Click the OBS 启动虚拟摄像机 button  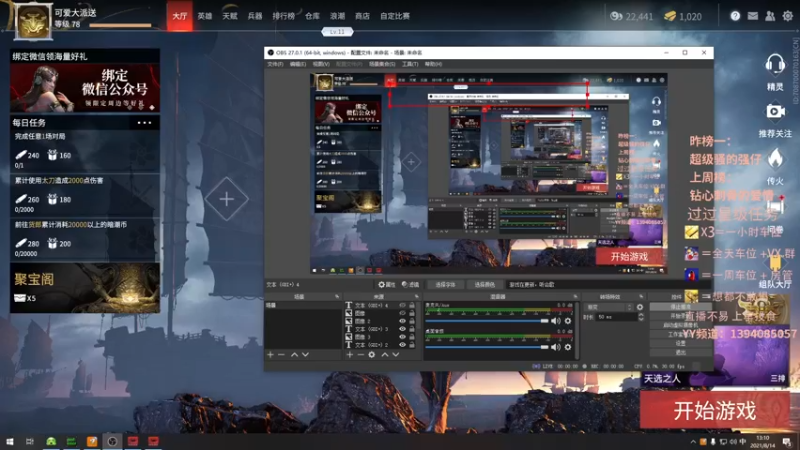(x=681, y=325)
